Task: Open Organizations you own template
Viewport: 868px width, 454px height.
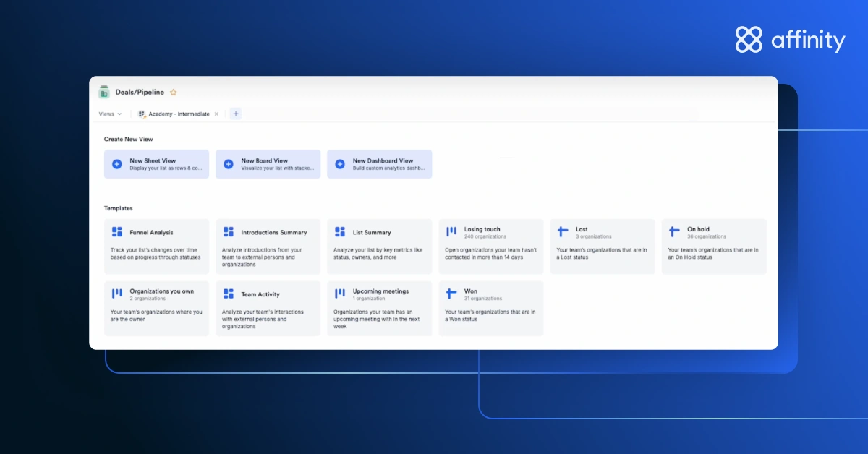Action: point(156,309)
